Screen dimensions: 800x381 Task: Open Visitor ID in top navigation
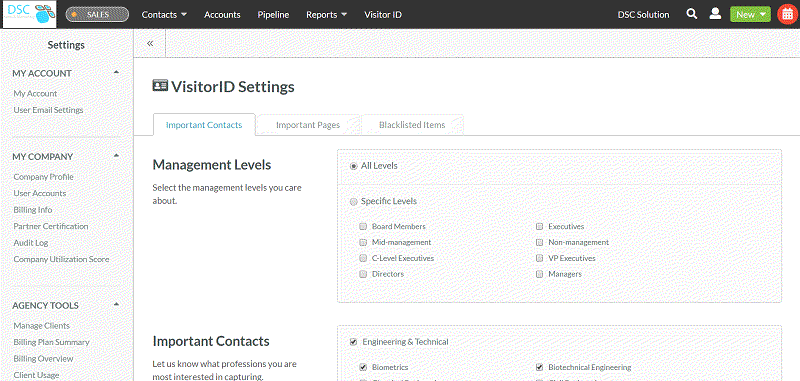click(x=383, y=15)
